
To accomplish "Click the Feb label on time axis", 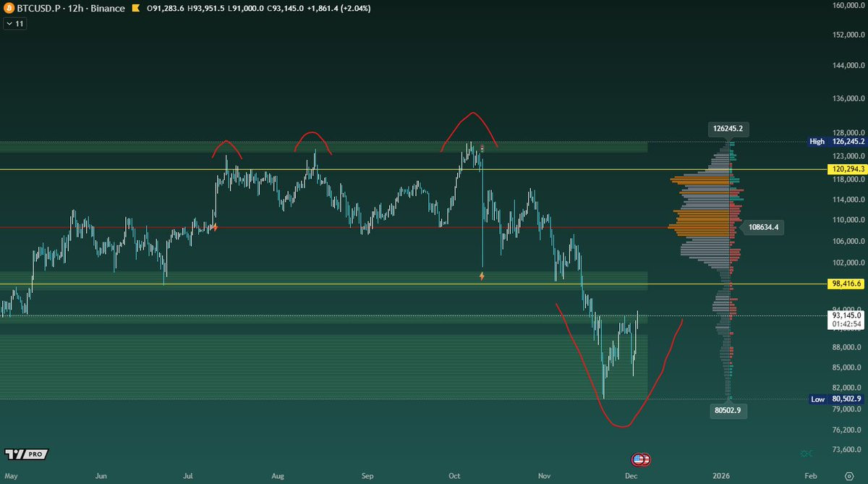I will click(811, 476).
